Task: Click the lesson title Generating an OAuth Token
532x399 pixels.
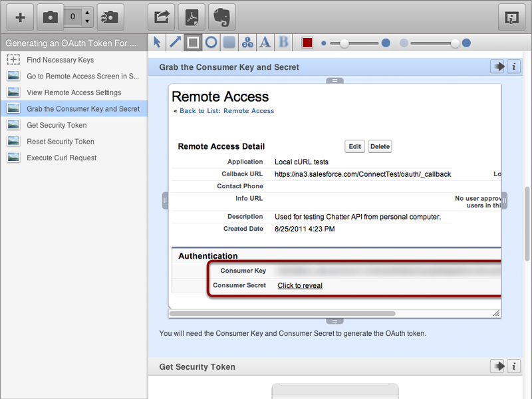Action: click(x=71, y=43)
